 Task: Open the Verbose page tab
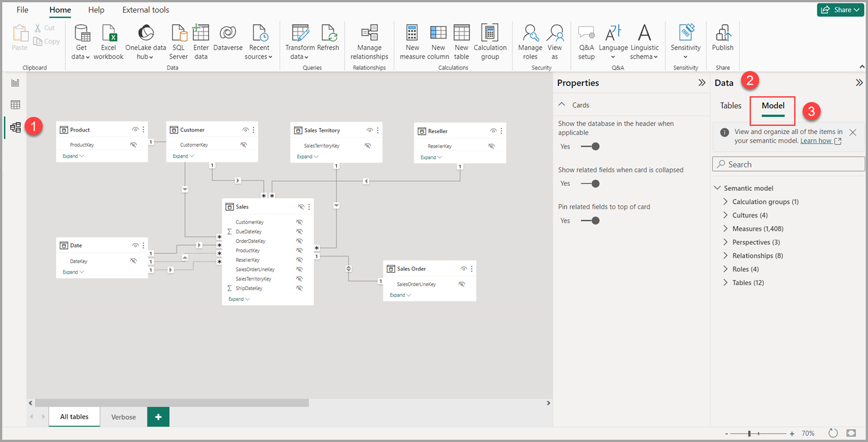[123, 416]
